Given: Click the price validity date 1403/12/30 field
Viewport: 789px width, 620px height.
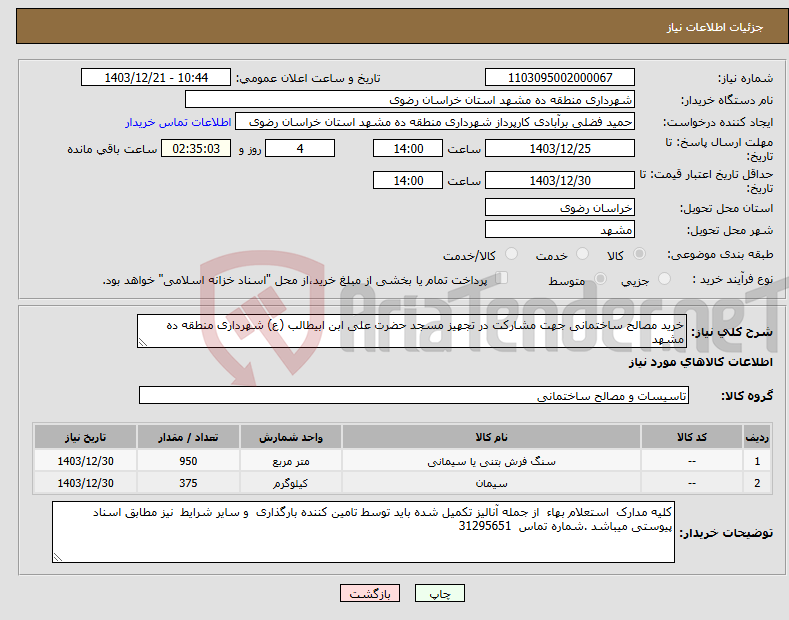Looking at the screenshot, I should (560, 180).
